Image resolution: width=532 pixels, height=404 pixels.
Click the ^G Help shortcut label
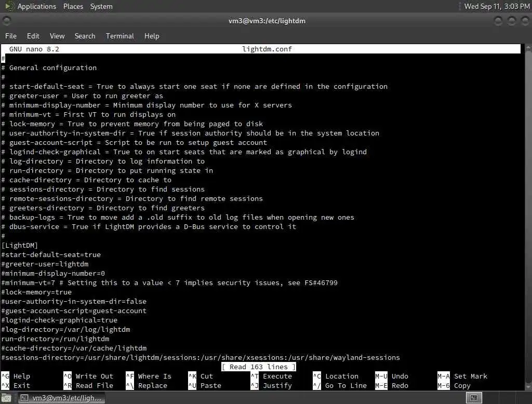(16, 376)
